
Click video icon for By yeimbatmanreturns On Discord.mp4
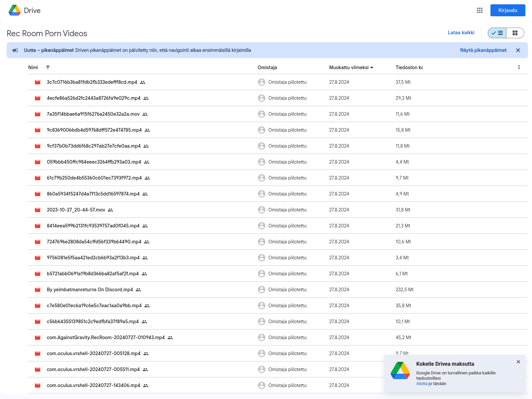point(38,290)
